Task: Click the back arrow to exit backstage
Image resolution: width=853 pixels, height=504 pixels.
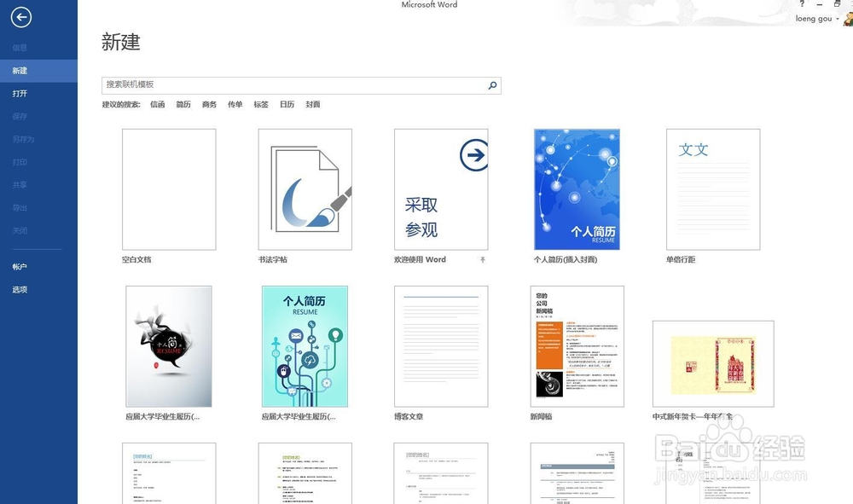Action: (x=21, y=17)
